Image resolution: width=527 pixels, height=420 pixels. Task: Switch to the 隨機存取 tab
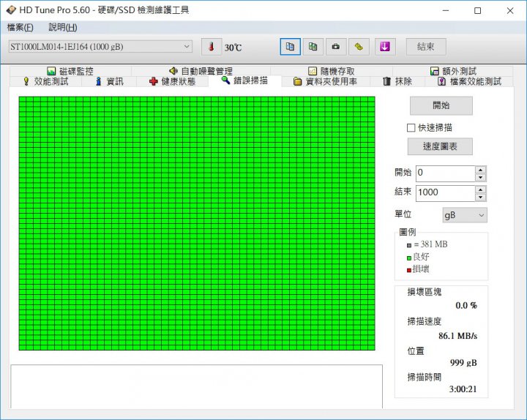[x=332, y=71]
